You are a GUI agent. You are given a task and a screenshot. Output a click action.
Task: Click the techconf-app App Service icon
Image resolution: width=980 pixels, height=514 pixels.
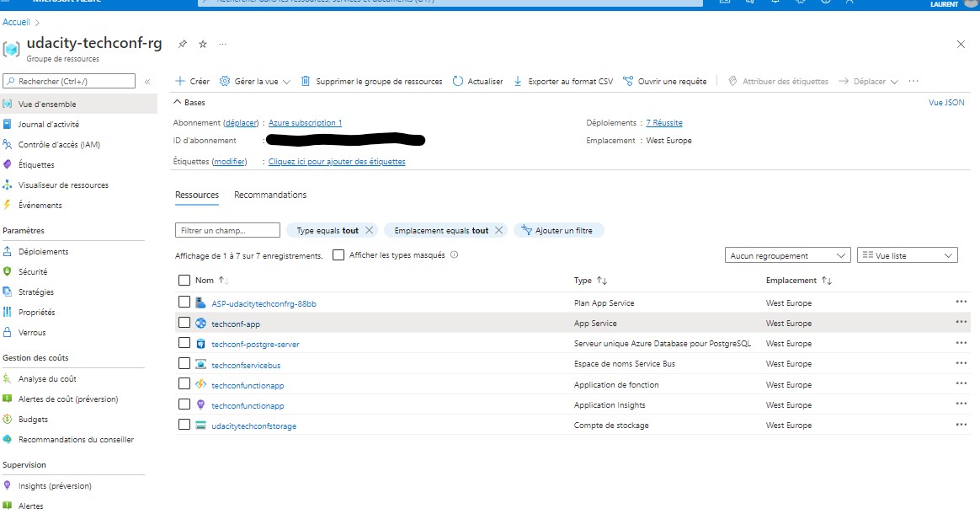200,324
